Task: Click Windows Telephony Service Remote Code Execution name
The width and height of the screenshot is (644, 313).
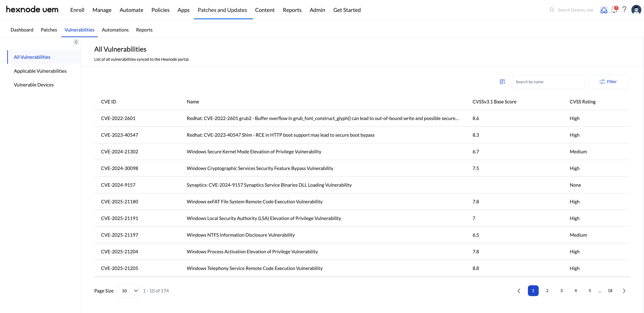Action: point(255,268)
